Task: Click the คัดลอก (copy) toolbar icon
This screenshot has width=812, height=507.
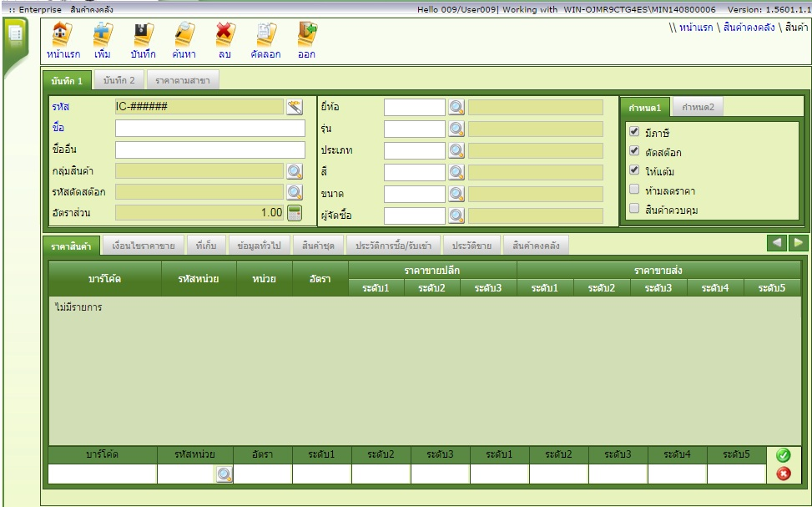Action: (x=265, y=35)
